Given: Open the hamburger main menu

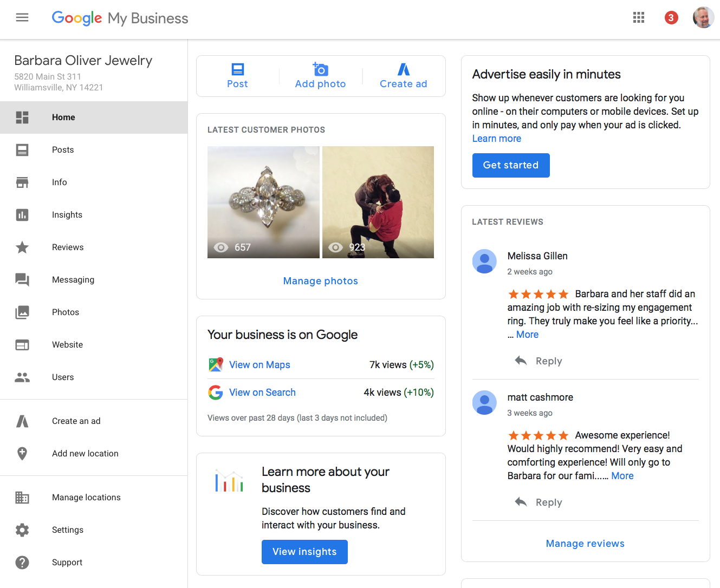Looking at the screenshot, I should tap(22, 18).
